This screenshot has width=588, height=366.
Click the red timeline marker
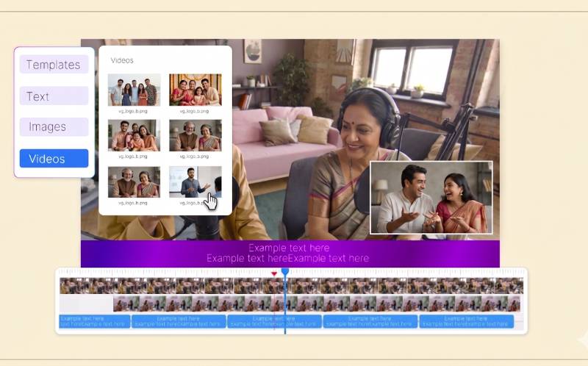pyautogui.click(x=274, y=274)
